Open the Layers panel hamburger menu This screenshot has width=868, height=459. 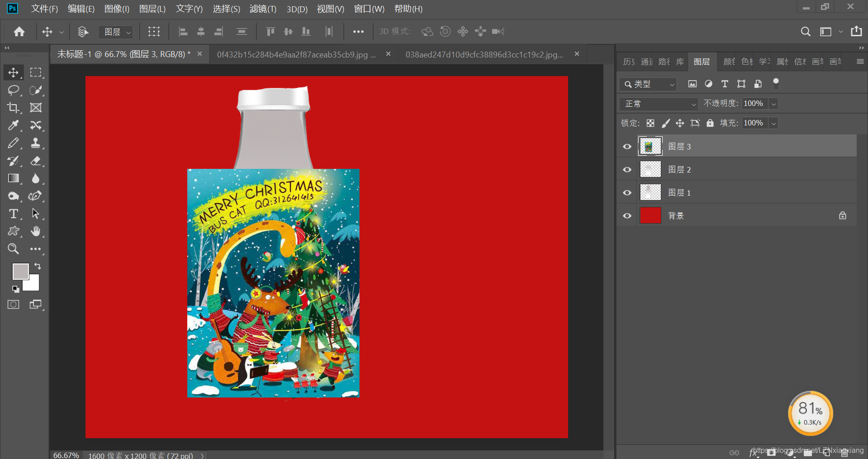(x=860, y=62)
